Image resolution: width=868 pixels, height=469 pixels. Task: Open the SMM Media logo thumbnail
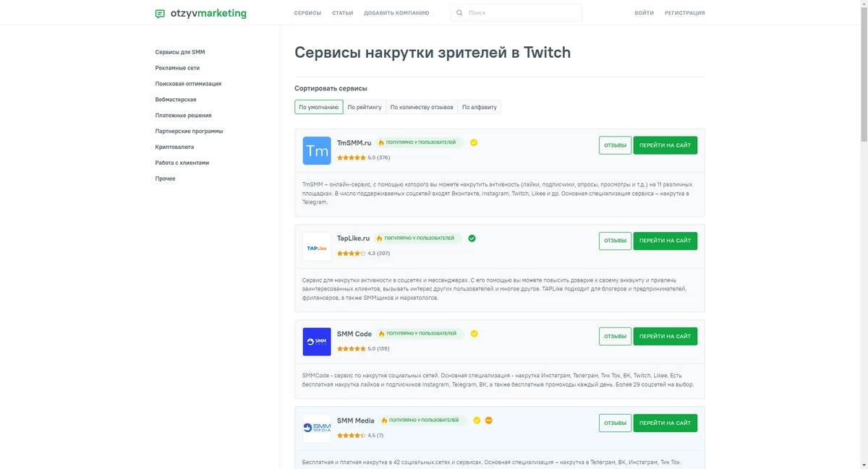coord(317,429)
